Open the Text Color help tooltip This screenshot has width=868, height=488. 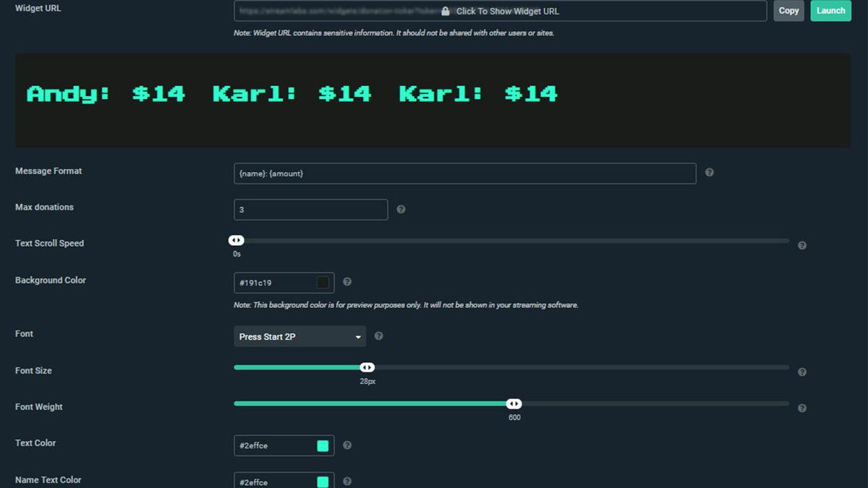pyautogui.click(x=347, y=445)
